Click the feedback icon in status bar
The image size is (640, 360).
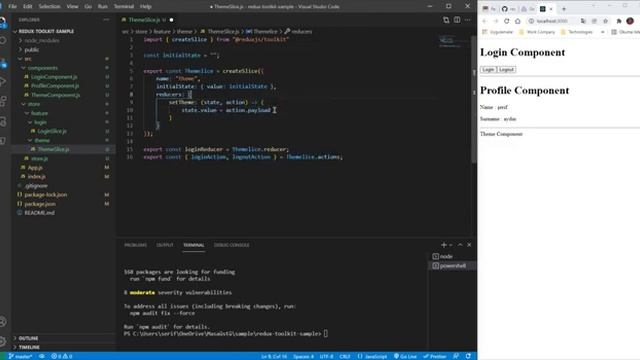point(456,356)
